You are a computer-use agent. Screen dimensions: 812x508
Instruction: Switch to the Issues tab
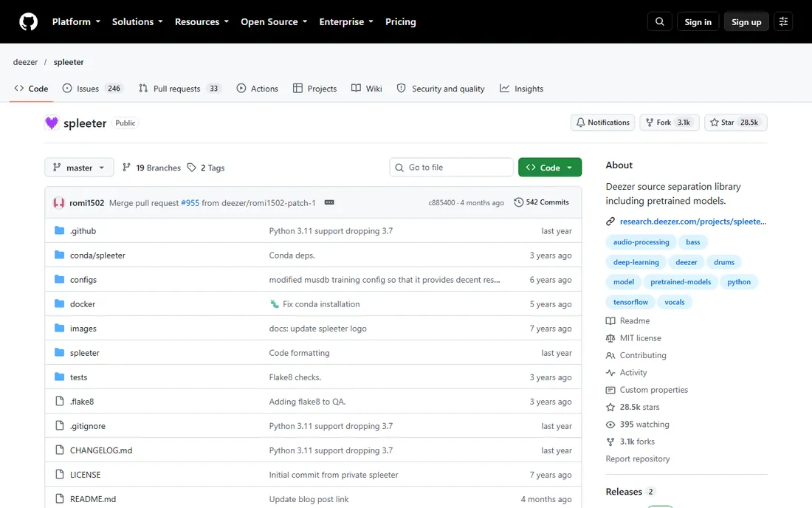[x=92, y=89]
